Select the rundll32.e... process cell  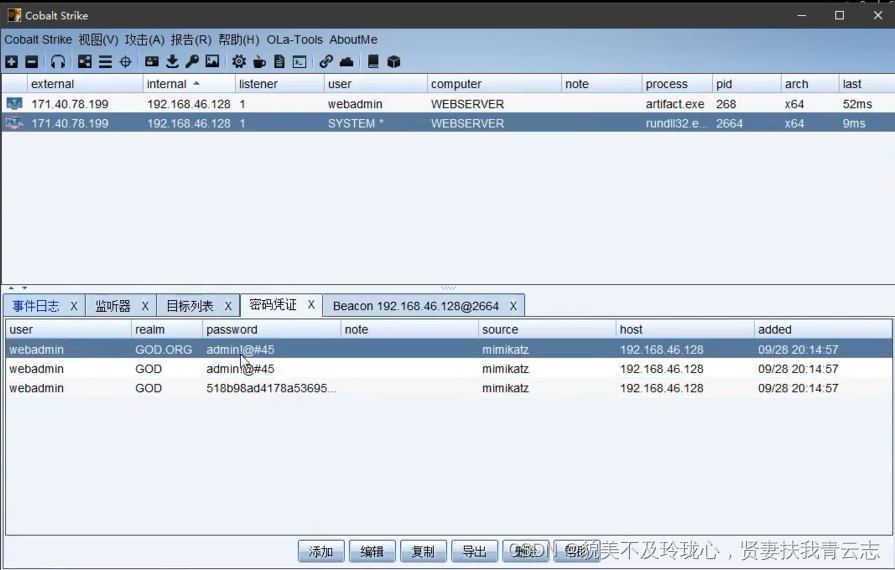(x=676, y=123)
